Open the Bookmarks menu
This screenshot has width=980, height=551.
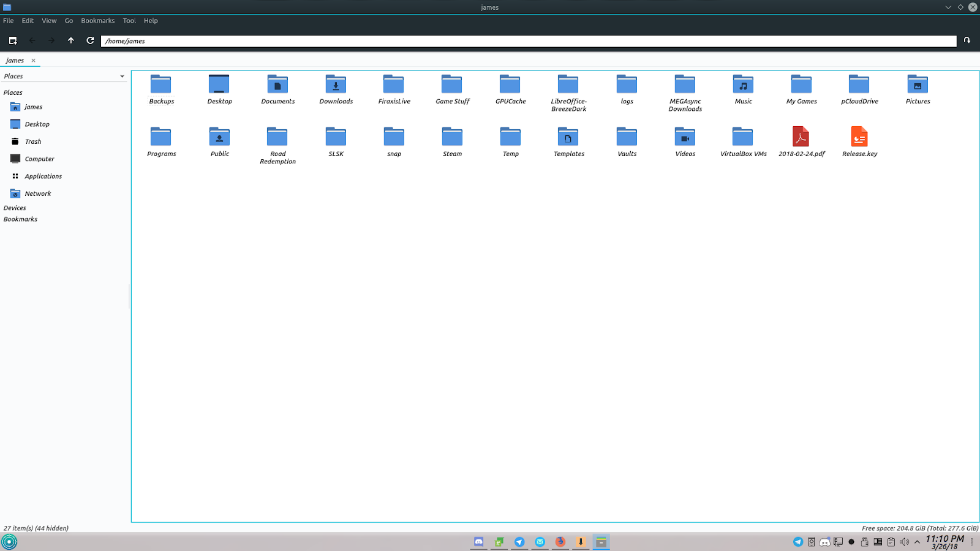97,20
